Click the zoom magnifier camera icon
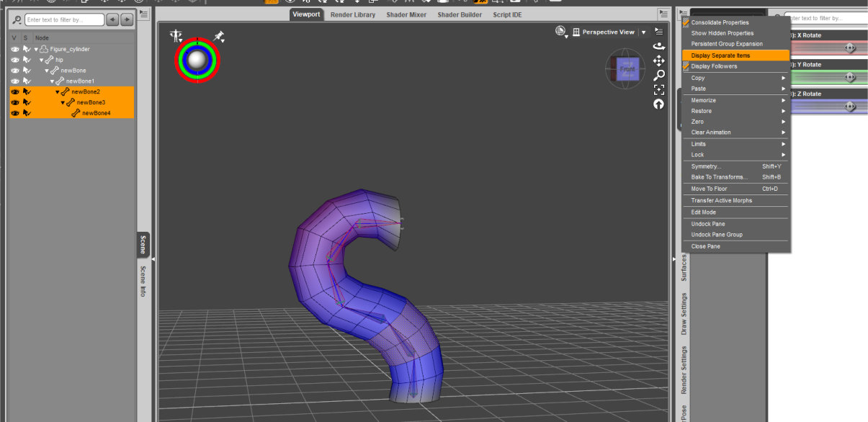The image size is (868, 422). [x=658, y=75]
